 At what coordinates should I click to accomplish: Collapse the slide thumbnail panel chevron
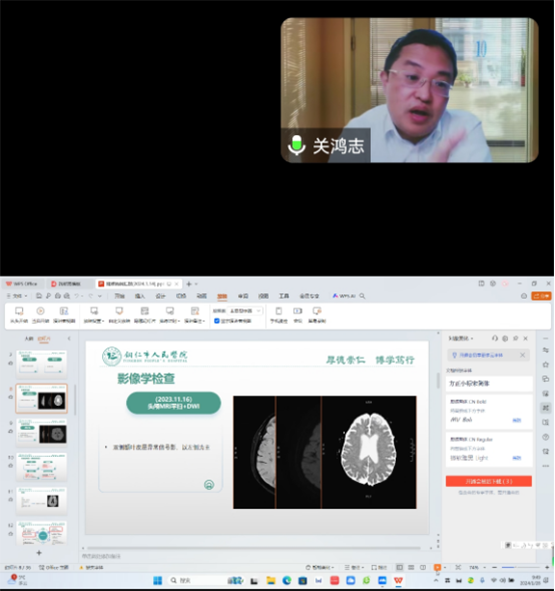pos(69,338)
